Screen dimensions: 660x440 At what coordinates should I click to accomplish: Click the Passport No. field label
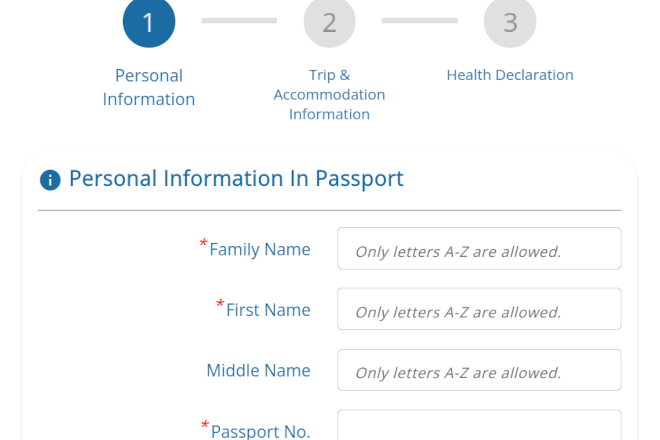pyautogui.click(x=261, y=431)
